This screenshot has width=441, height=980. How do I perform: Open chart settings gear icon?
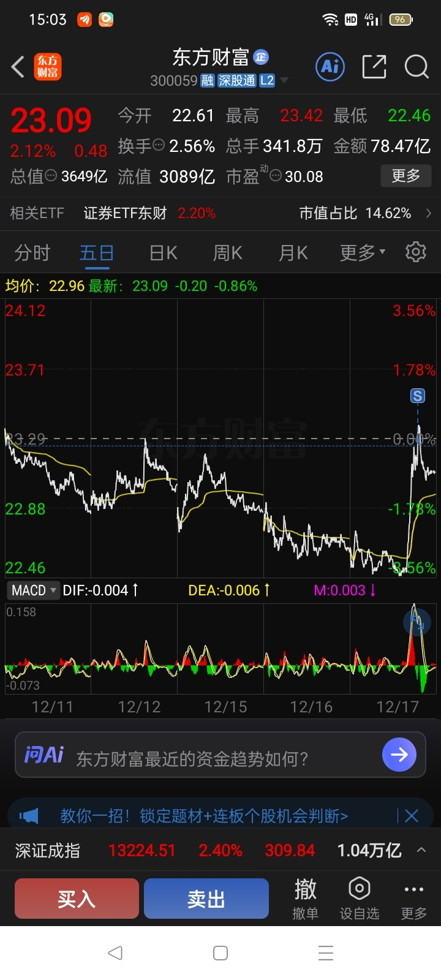[416, 252]
